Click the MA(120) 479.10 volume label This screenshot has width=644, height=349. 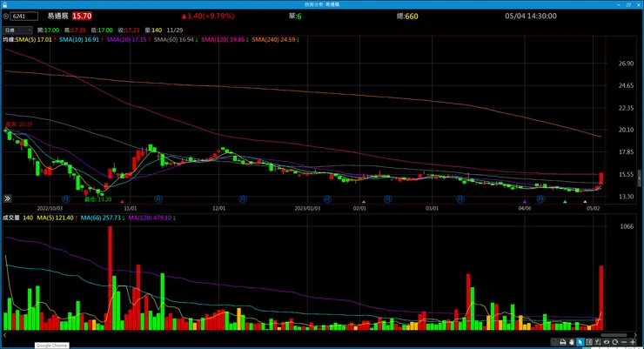[150, 218]
